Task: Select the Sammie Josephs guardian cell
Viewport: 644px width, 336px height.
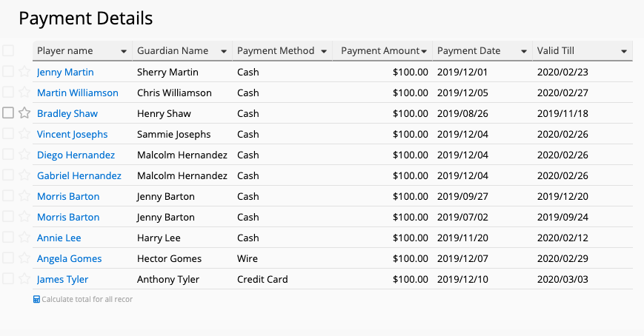Action: click(x=173, y=134)
